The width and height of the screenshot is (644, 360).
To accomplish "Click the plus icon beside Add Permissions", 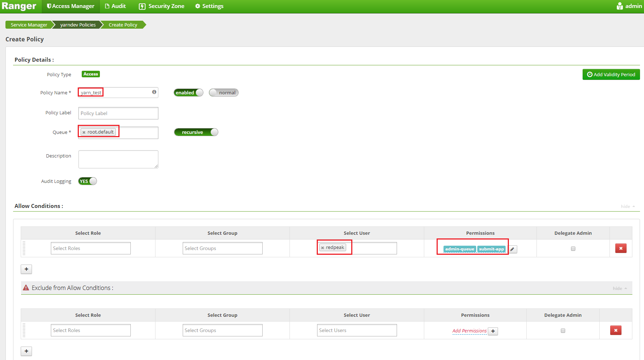I will [x=493, y=331].
